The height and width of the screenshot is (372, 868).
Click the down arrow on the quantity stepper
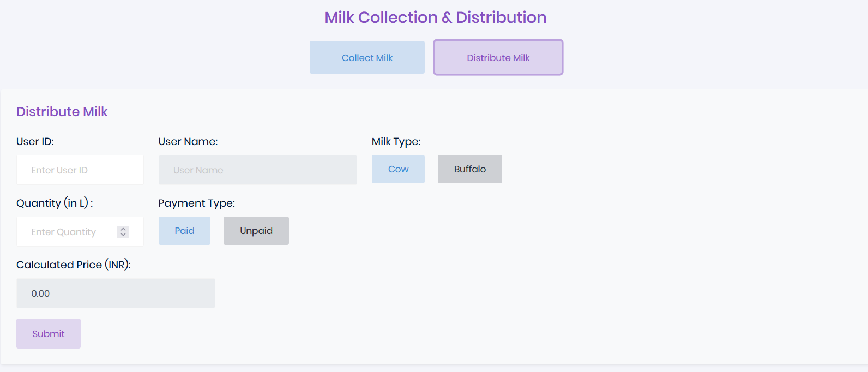[124, 235]
